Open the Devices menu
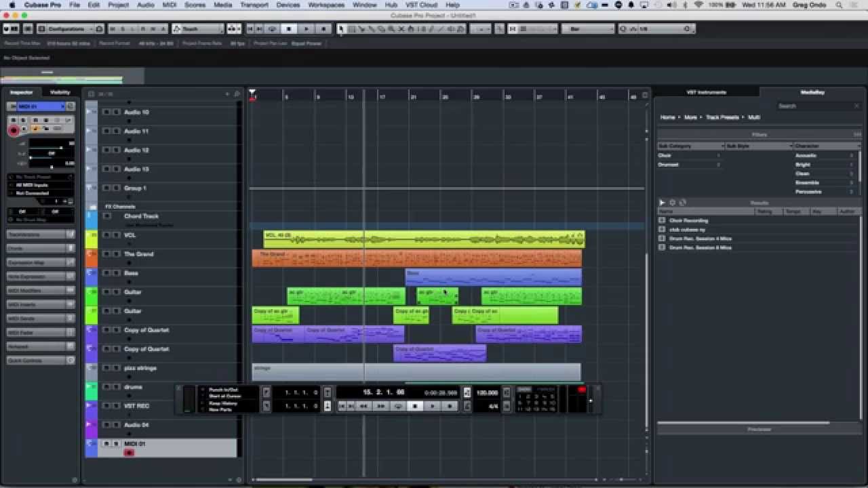868x488 pixels. point(288,5)
